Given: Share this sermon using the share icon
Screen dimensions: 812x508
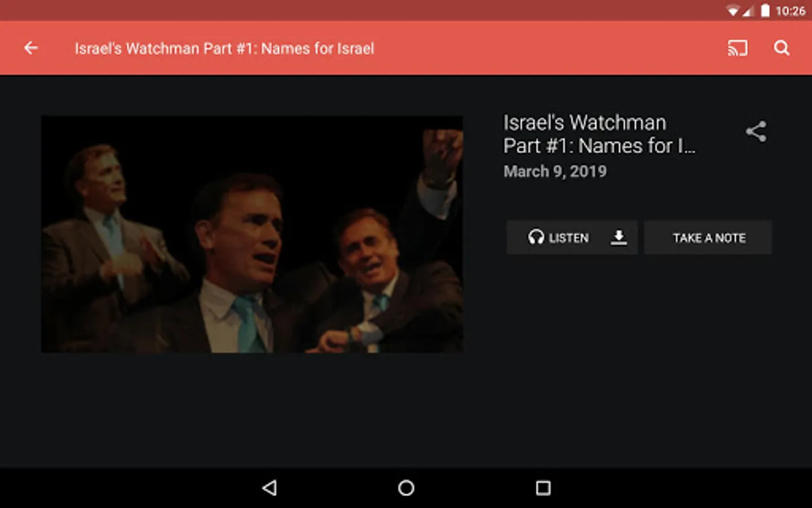Looking at the screenshot, I should [x=756, y=132].
